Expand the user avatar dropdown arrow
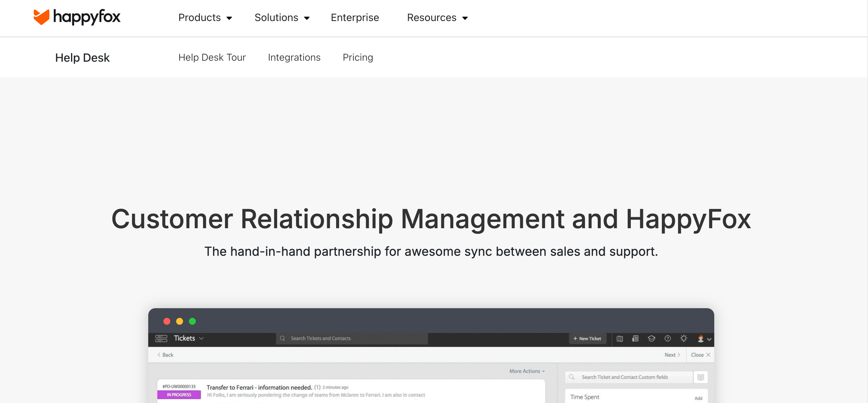The image size is (868, 403). (x=709, y=339)
